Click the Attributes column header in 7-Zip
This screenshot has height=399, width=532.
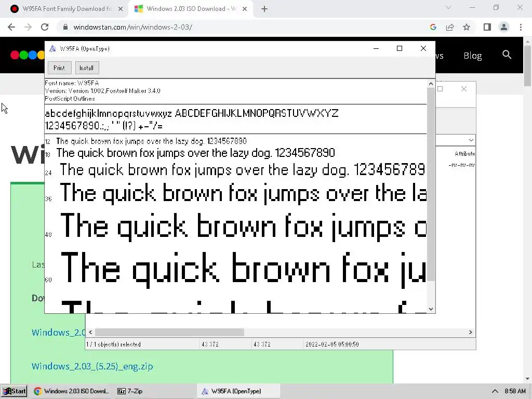click(464, 154)
